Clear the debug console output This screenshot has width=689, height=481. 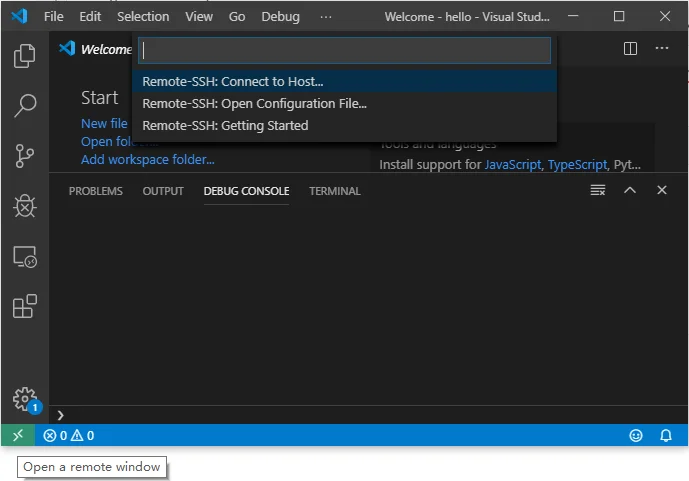click(x=597, y=190)
